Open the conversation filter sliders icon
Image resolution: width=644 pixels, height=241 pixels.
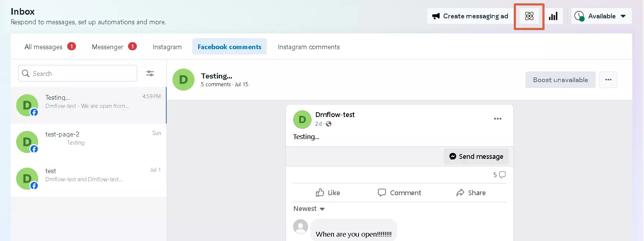(150, 73)
